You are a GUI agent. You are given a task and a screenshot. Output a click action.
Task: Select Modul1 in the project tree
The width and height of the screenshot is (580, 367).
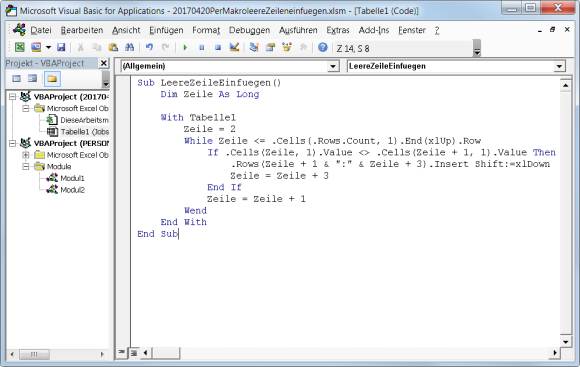[x=72, y=178]
